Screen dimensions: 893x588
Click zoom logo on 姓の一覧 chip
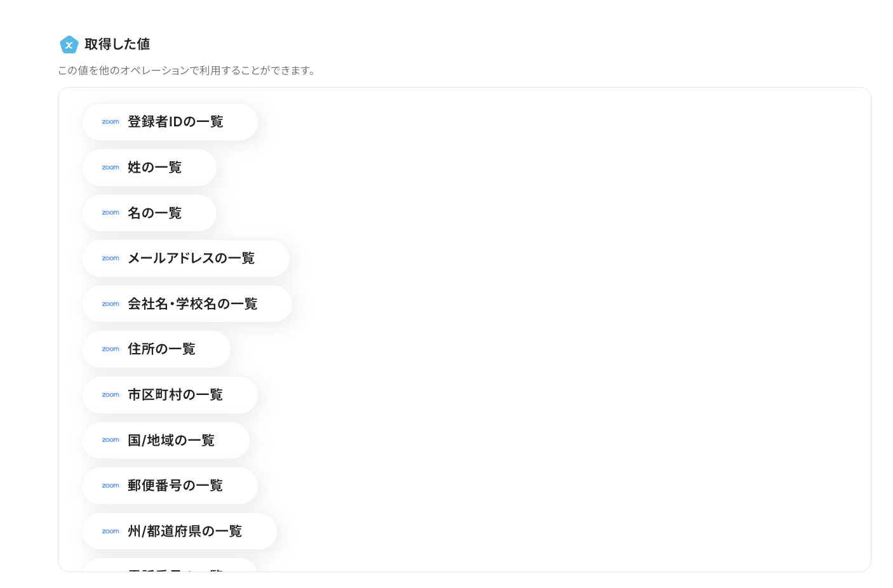tap(111, 168)
